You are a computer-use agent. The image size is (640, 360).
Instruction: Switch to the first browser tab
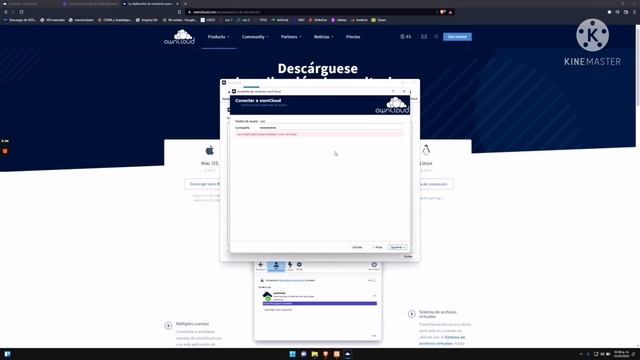coord(29,4)
